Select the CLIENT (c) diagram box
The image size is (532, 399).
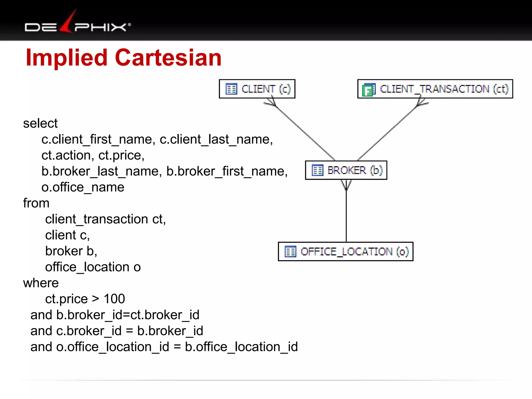(x=257, y=89)
